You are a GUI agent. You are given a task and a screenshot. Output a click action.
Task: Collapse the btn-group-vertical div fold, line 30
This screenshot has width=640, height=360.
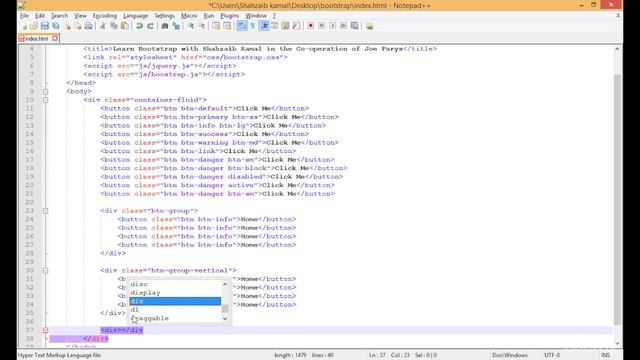coord(45,271)
